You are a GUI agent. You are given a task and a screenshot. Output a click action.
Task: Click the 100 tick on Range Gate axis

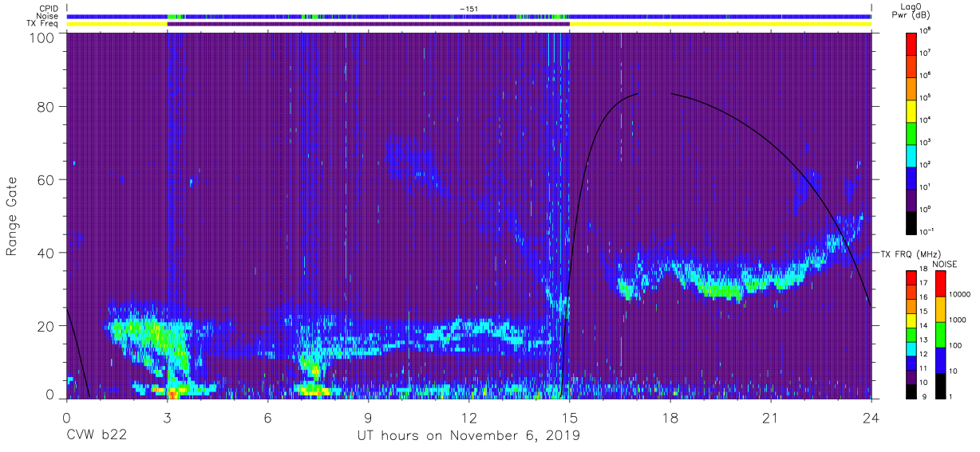click(42, 37)
